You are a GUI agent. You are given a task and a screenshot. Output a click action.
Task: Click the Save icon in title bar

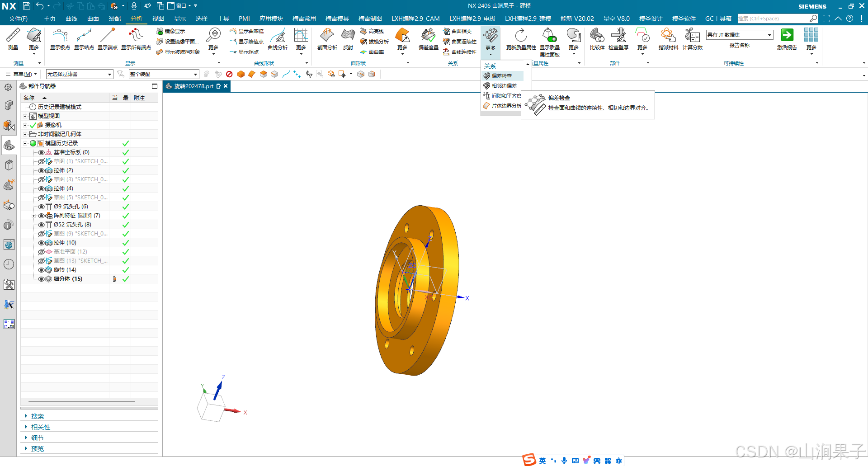[27, 6]
